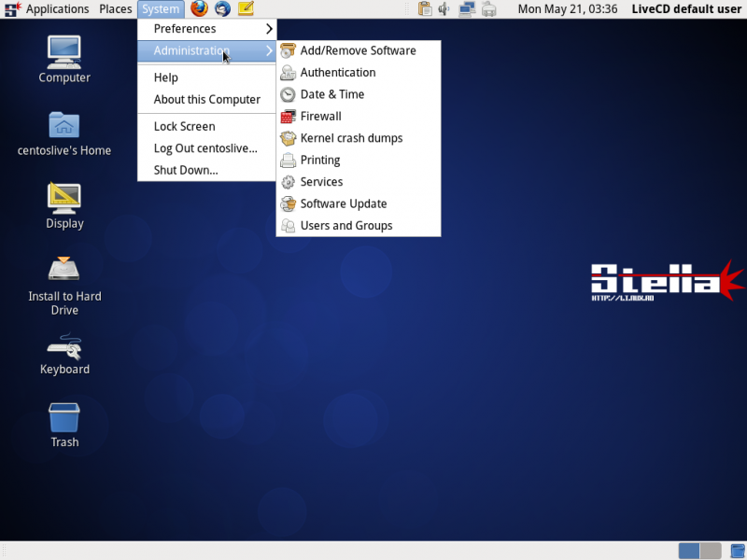Viewport: 747px width, 560px height.
Task: Click the volume speaker tray icon
Action: point(444,8)
